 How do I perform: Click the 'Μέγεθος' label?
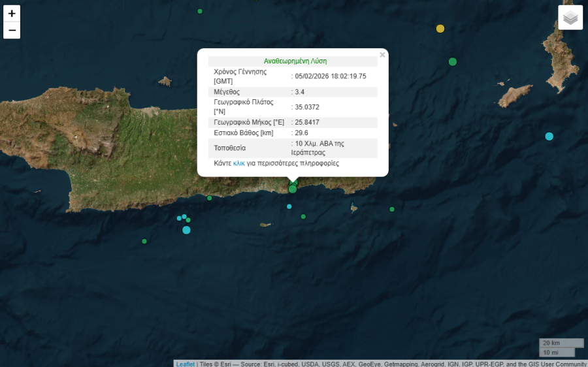227,92
